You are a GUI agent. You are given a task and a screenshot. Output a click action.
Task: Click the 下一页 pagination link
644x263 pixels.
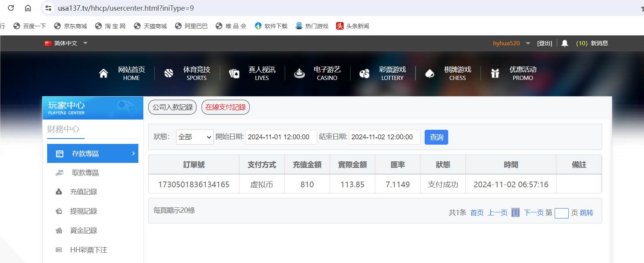coord(534,213)
